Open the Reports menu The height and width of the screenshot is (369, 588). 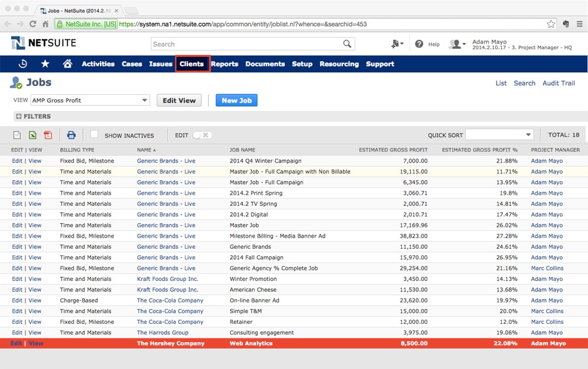[x=224, y=64]
